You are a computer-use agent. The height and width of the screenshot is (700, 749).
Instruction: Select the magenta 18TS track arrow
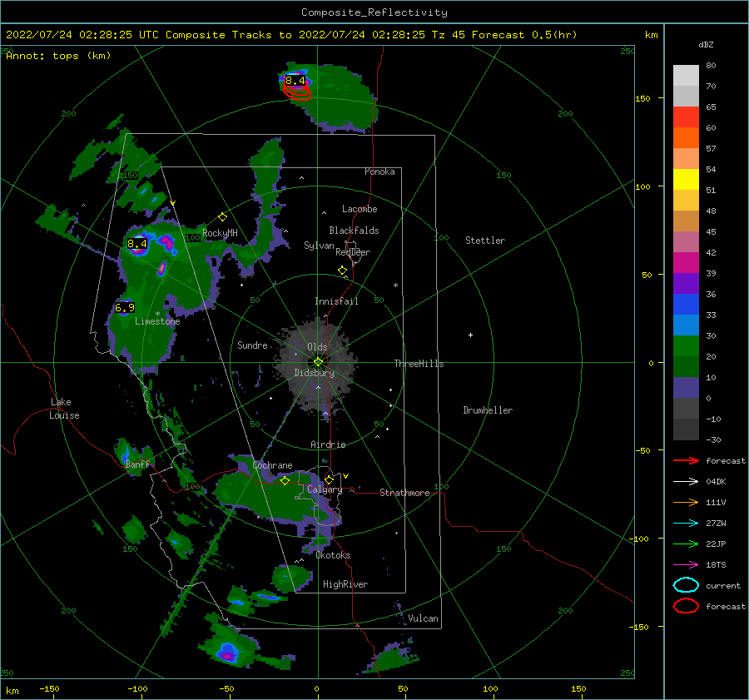coord(686,565)
